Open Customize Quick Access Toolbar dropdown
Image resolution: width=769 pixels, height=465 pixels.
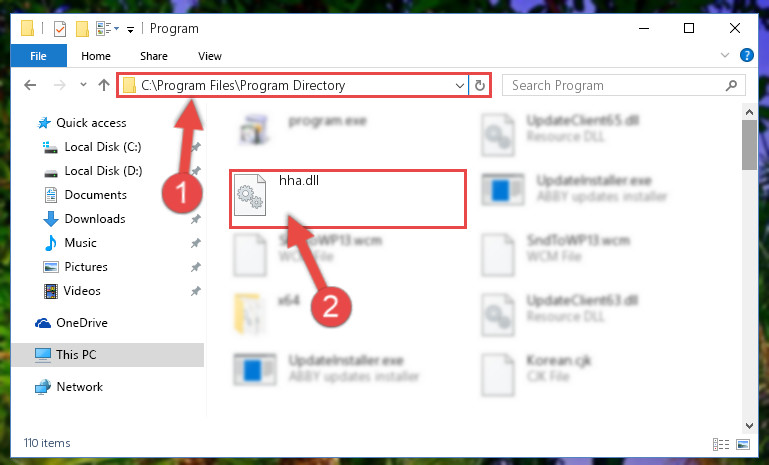point(130,30)
